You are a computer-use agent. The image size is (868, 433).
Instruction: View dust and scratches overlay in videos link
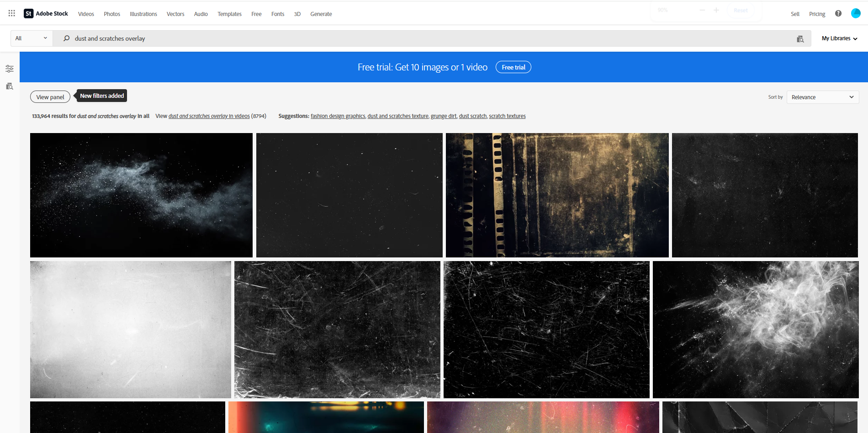[x=208, y=116]
